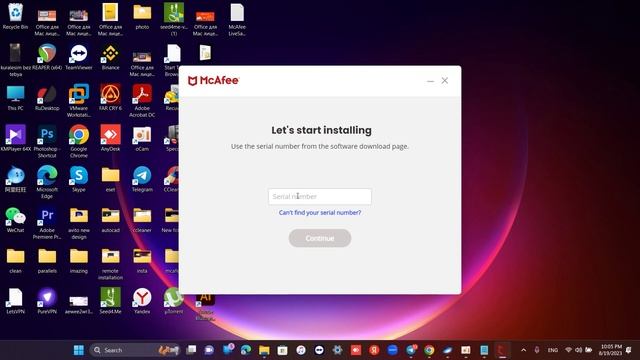Open Yandex browser from the taskbar
This screenshot has width=640, height=360.
coord(374,350)
